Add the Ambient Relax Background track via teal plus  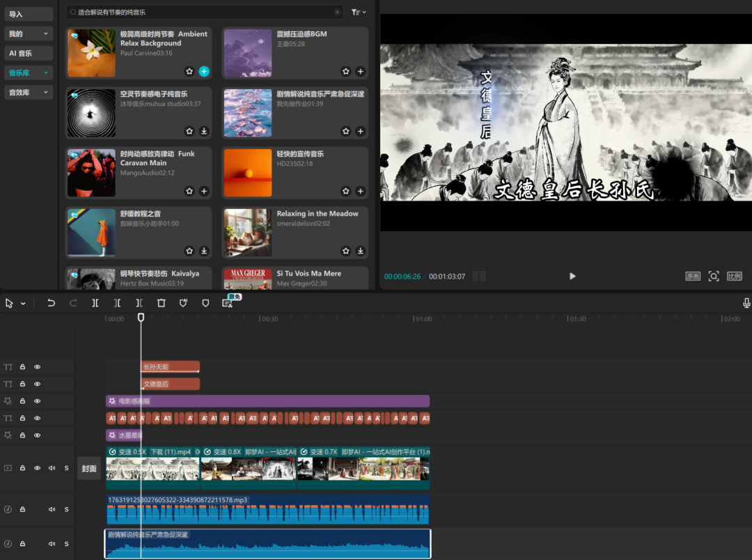pyautogui.click(x=204, y=71)
